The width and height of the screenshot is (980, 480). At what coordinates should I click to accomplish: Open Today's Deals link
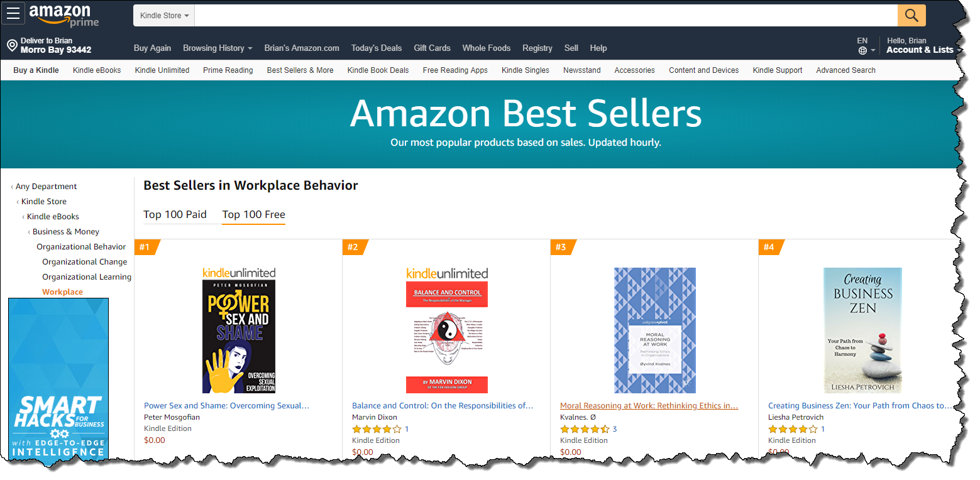click(x=377, y=48)
